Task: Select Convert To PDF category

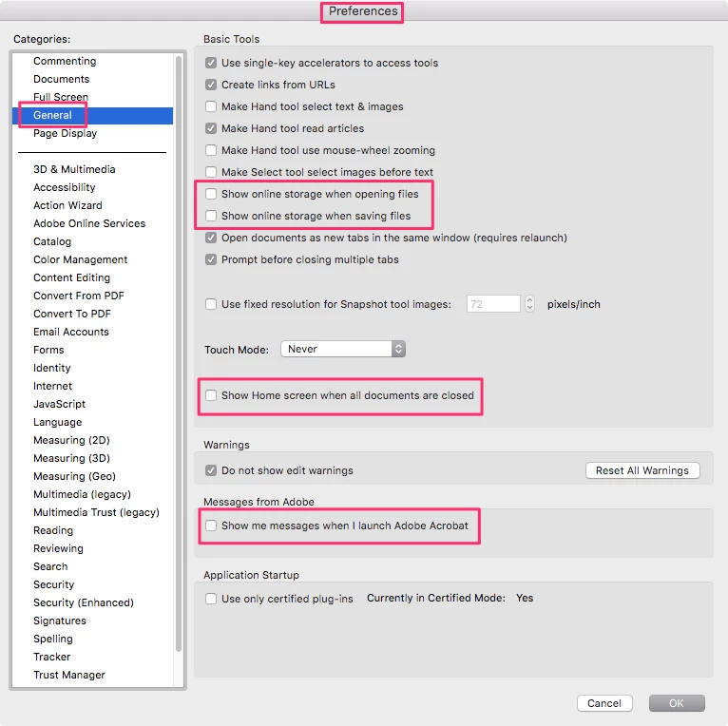Action: point(72,314)
